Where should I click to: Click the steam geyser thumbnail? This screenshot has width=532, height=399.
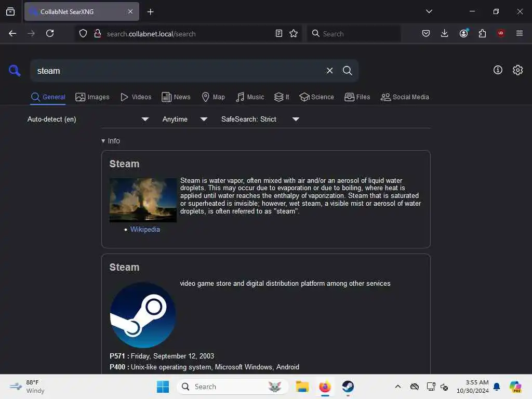tap(143, 200)
